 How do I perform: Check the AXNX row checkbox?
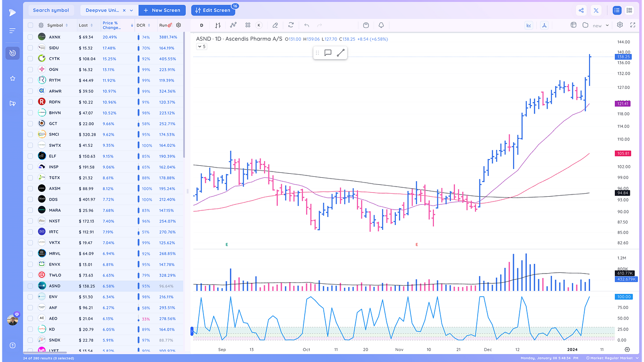coord(30,37)
